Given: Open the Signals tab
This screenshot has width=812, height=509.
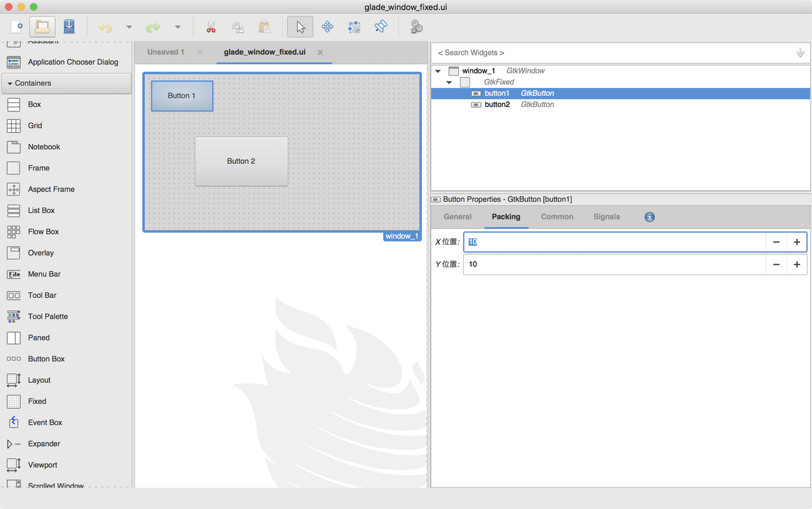Looking at the screenshot, I should tap(606, 216).
